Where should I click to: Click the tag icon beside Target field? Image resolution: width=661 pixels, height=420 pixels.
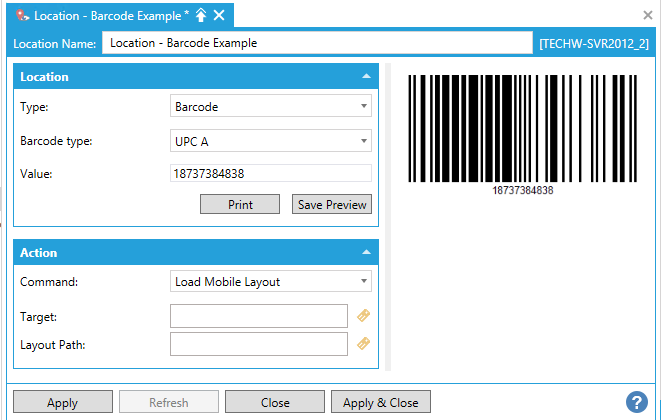364,316
